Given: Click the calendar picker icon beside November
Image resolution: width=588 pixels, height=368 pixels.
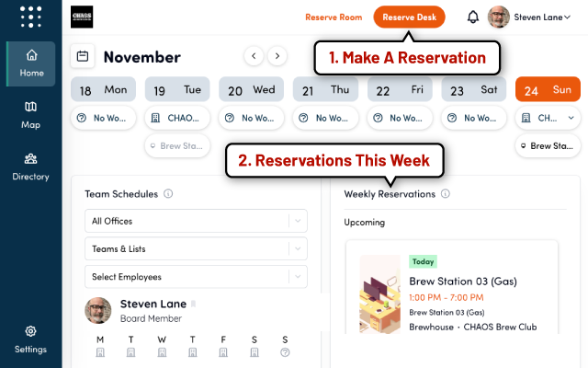Looking at the screenshot, I should (x=83, y=56).
